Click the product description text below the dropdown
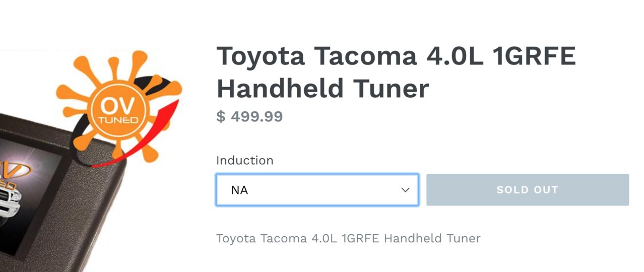 pos(348,238)
